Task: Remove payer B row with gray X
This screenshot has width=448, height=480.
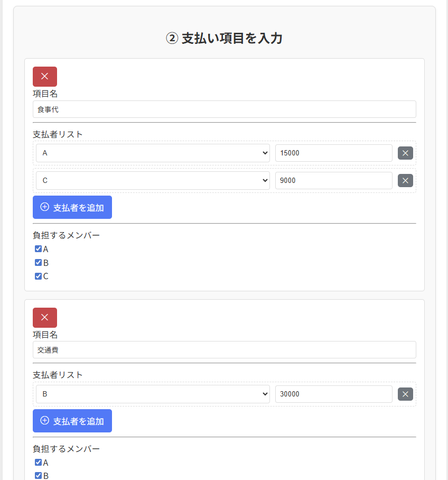Action: click(x=405, y=394)
